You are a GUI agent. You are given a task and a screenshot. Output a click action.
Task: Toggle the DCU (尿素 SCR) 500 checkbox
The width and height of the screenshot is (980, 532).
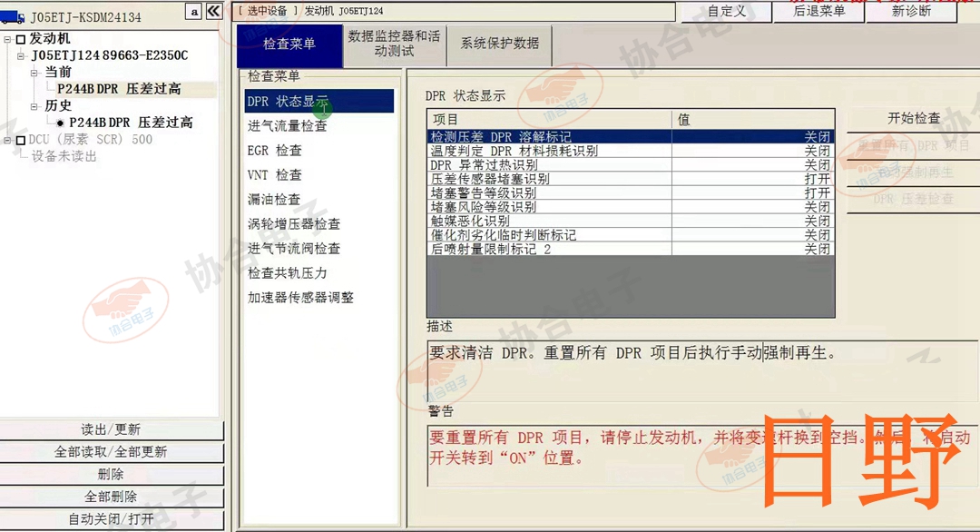[x=21, y=140]
